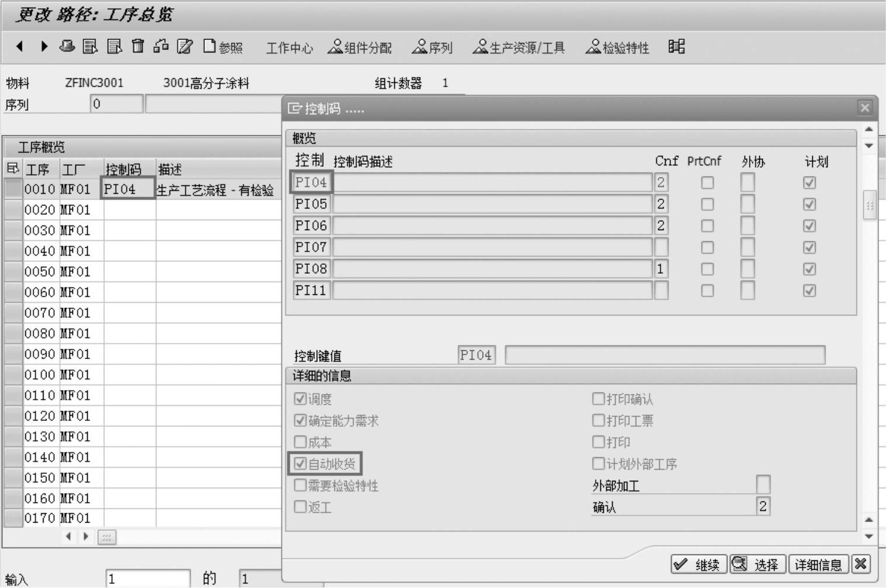Image resolution: width=887 pixels, height=588 pixels.
Task: Click the dialog vertical scrollbar thumb
Action: [x=869, y=205]
